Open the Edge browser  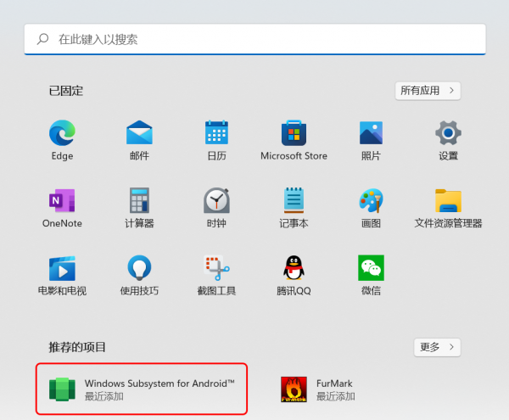(x=62, y=140)
